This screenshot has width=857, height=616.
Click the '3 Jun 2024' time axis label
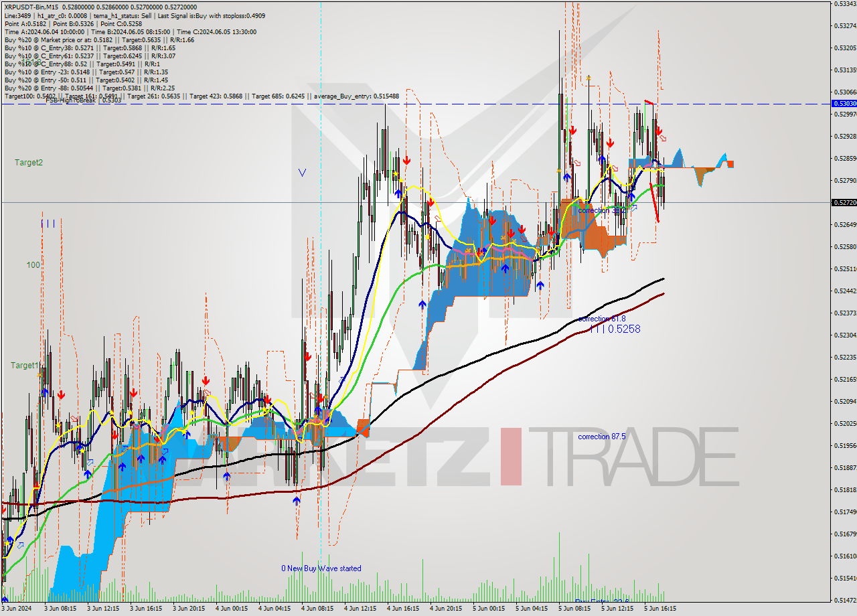point(17,609)
